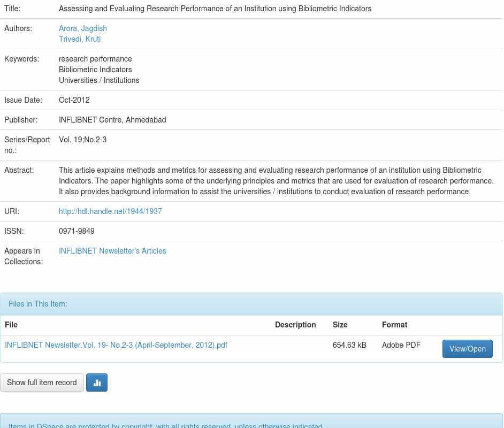Click keyword 'Bibliometric Indicators'

[x=95, y=70]
